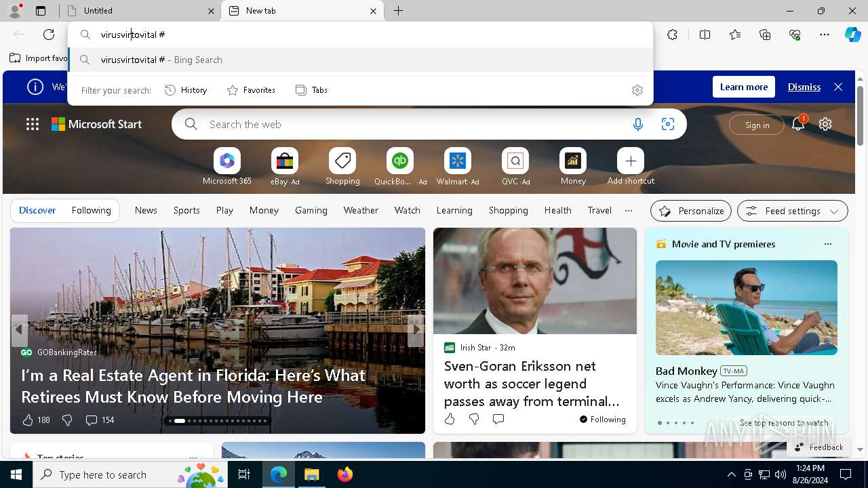Open the Microsoft Start app launcher grid
This screenshot has height=488, width=868.
32,124
